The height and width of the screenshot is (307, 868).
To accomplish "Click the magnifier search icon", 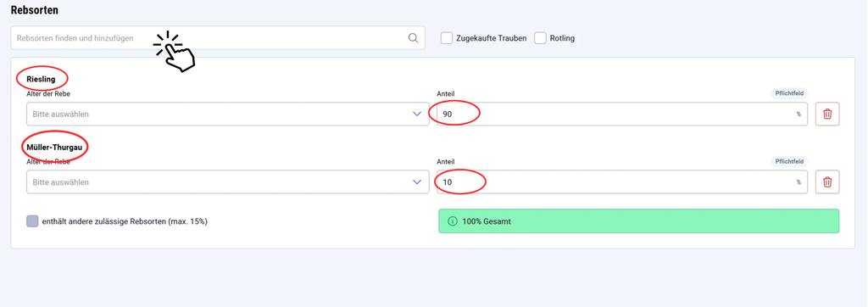I will (x=413, y=37).
